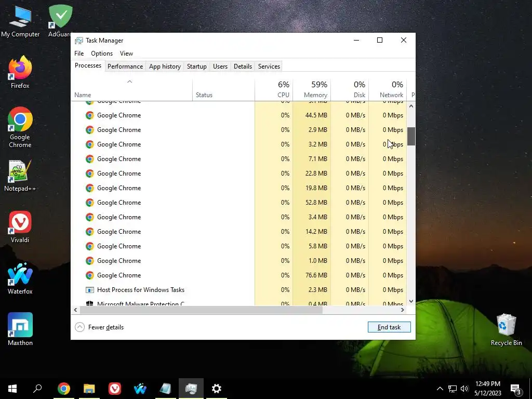Image resolution: width=532 pixels, height=399 pixels.
Task: Select Google Chrome row using 14.2 MB
Action: point(239,232)
